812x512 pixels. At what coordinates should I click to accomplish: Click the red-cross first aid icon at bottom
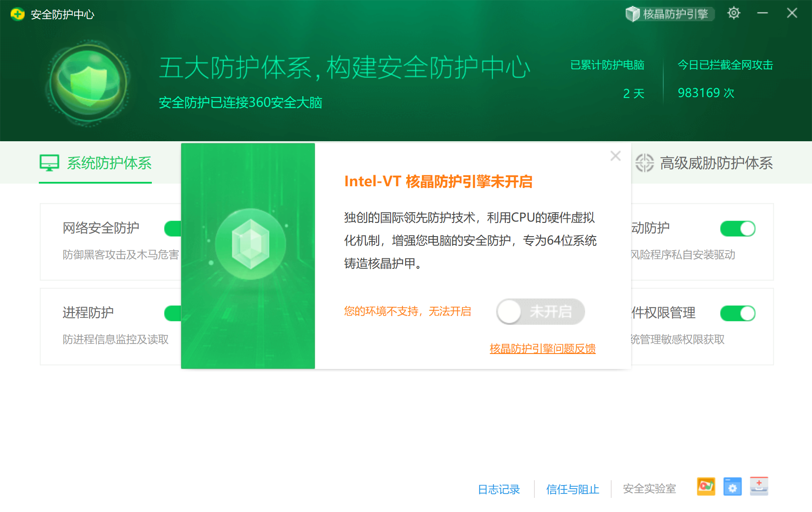pos(759,486)
